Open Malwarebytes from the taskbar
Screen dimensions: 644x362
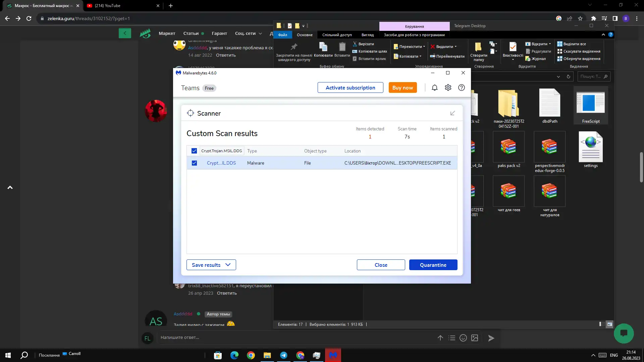click(x=333, y=355)
